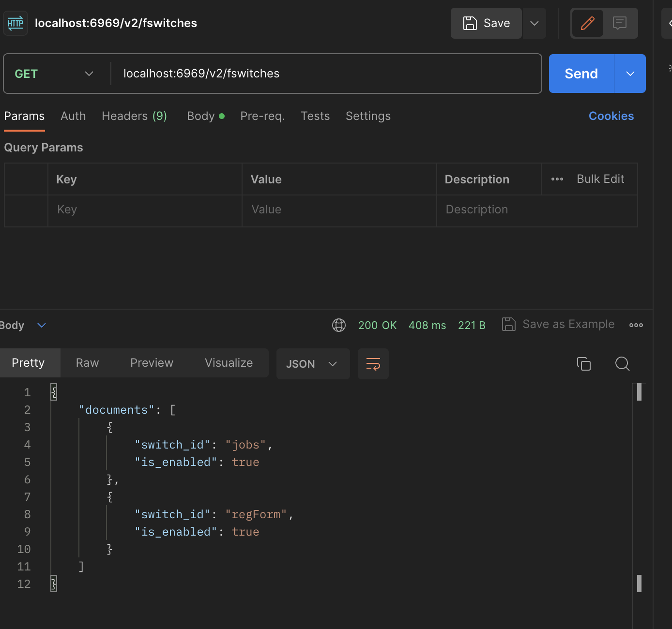Toggle line wrapping in the response viewer
The width and height of the screenshot is (672, 629).
click(373, 364)
